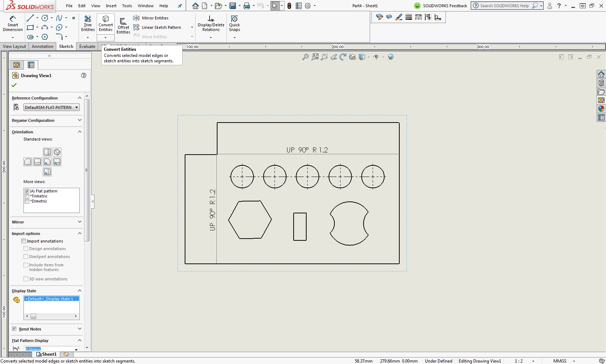Toggle the Bend Notes checkbox

click(14, 329)
